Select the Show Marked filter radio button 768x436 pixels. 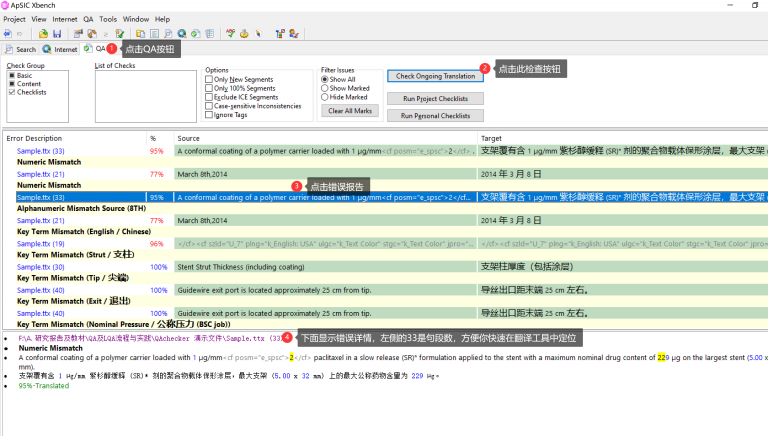[326, 88]
